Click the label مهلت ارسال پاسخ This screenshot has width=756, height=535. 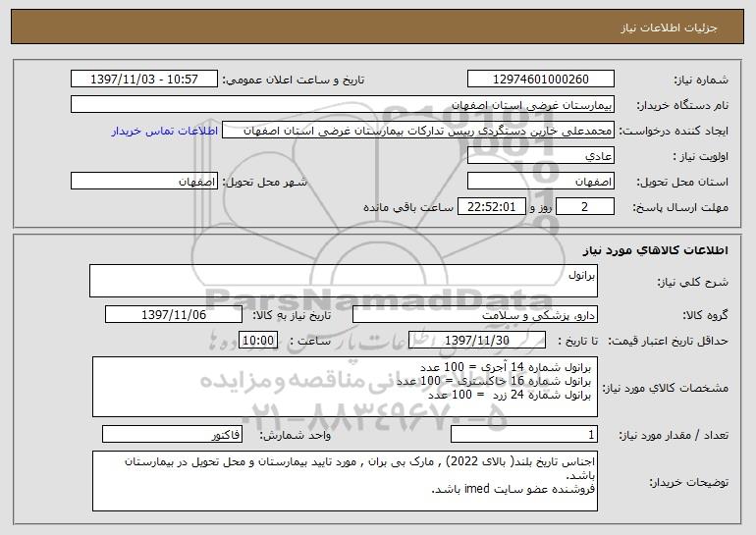pyautogui.click(x=680, y=208)
